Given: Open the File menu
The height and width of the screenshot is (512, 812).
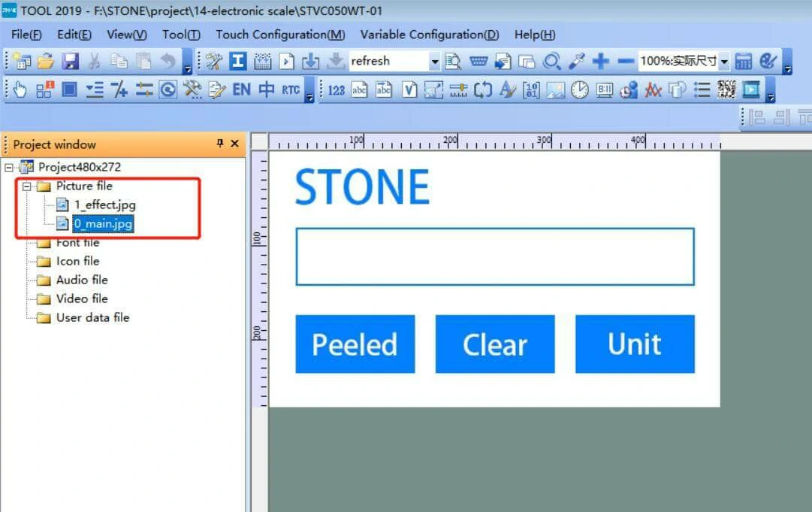Looking at the screenshot, I should [26, 35].
